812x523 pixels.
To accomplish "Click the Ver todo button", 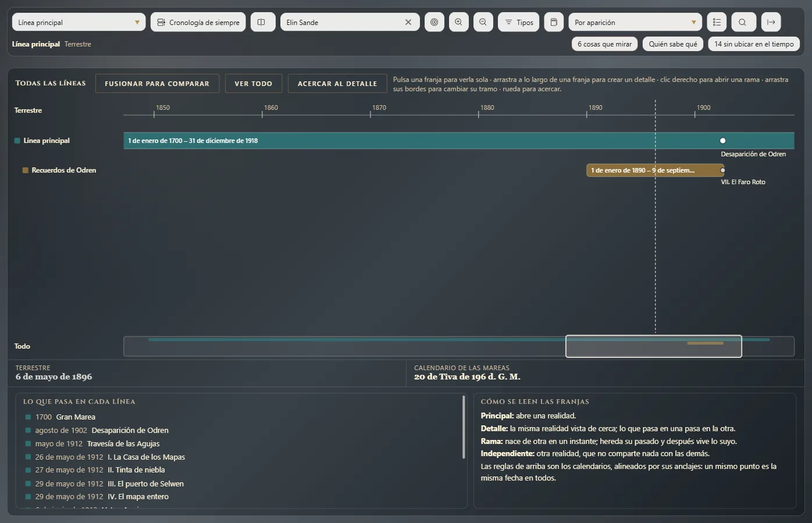I will 254,84.
